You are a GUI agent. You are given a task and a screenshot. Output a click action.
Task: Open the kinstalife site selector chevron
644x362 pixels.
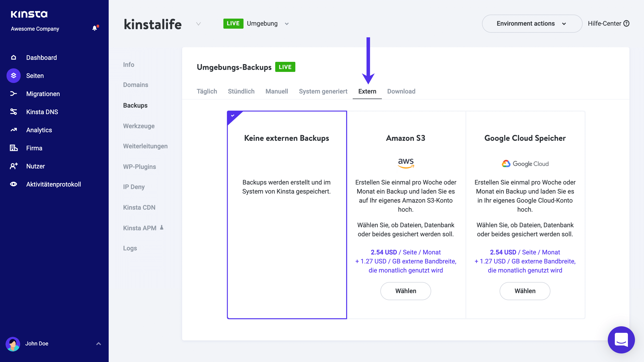coord(198,24)
